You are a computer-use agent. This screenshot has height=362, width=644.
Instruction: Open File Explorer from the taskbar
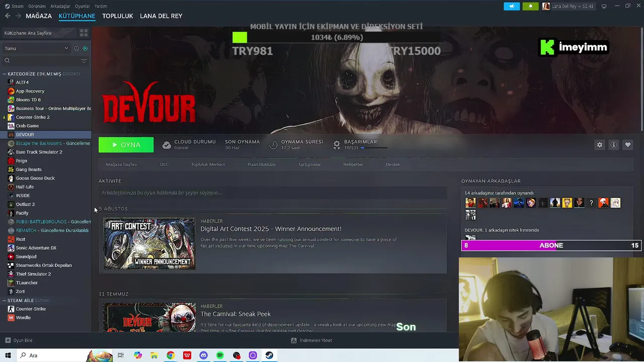click(x=154, y=355)
